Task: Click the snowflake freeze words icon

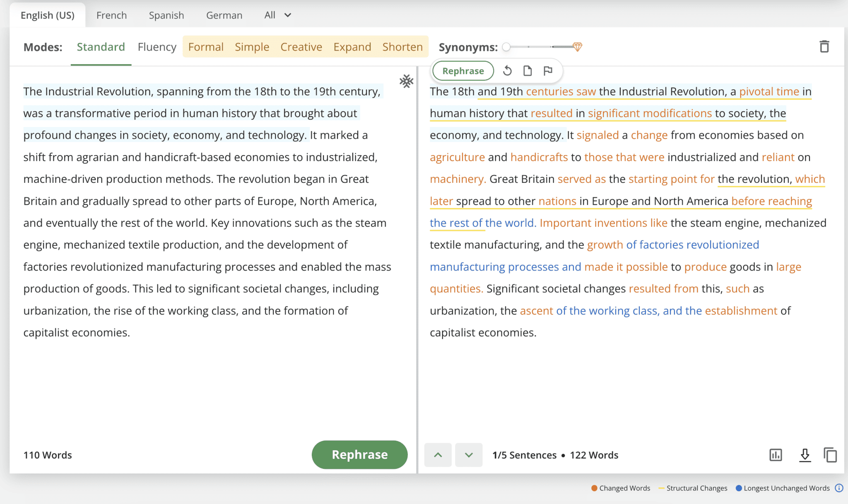Action: 406,81
